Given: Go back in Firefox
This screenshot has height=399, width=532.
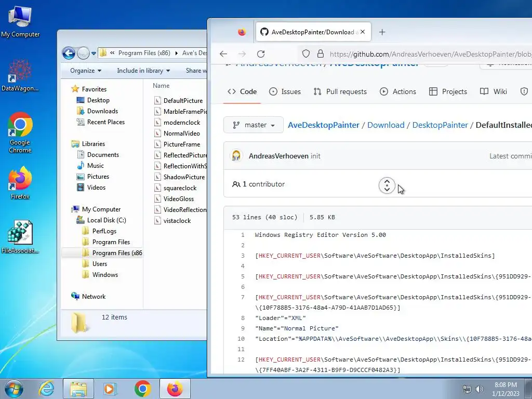Looking at the screenshot, I should point(223,54).
